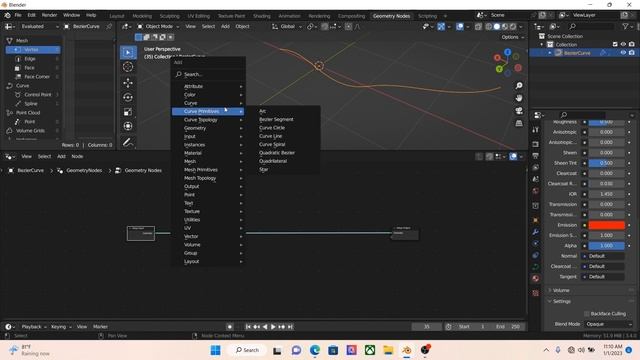
Task: Open the Blend Mode Opaque dropdown
Action: [609, 324]
